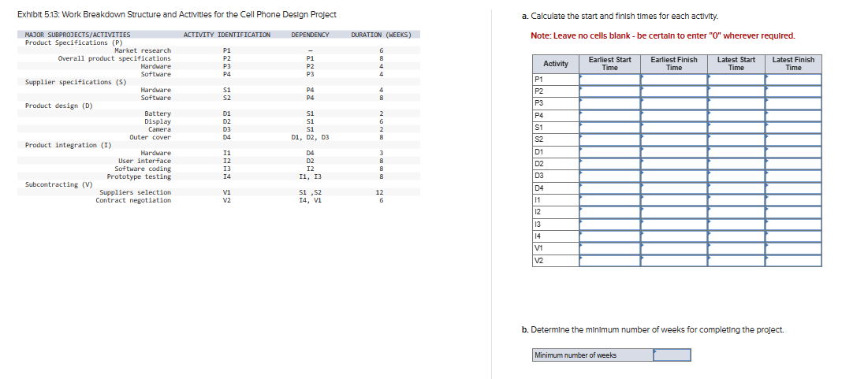Click the Earliest Start Time cell for V1
868x379 pixels.
(610, 248)
